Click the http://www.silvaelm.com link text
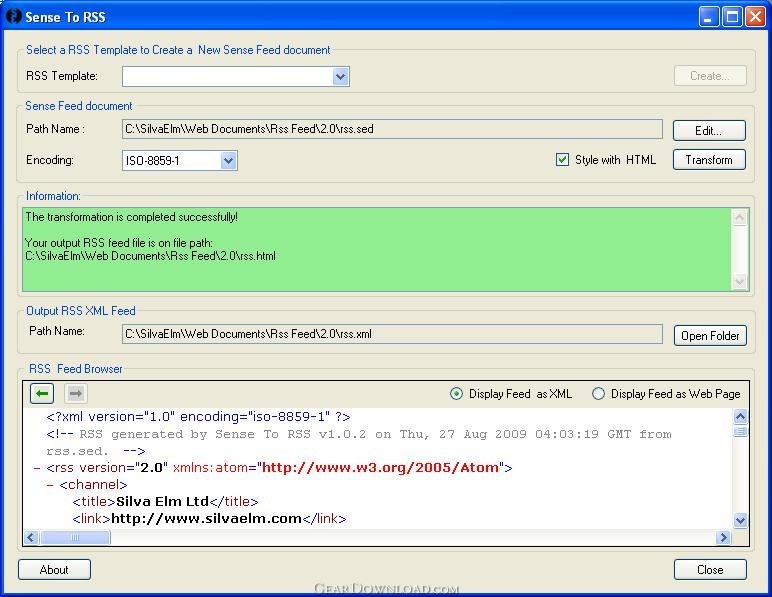This screenshot has height=597, width=772. (206, 518)
